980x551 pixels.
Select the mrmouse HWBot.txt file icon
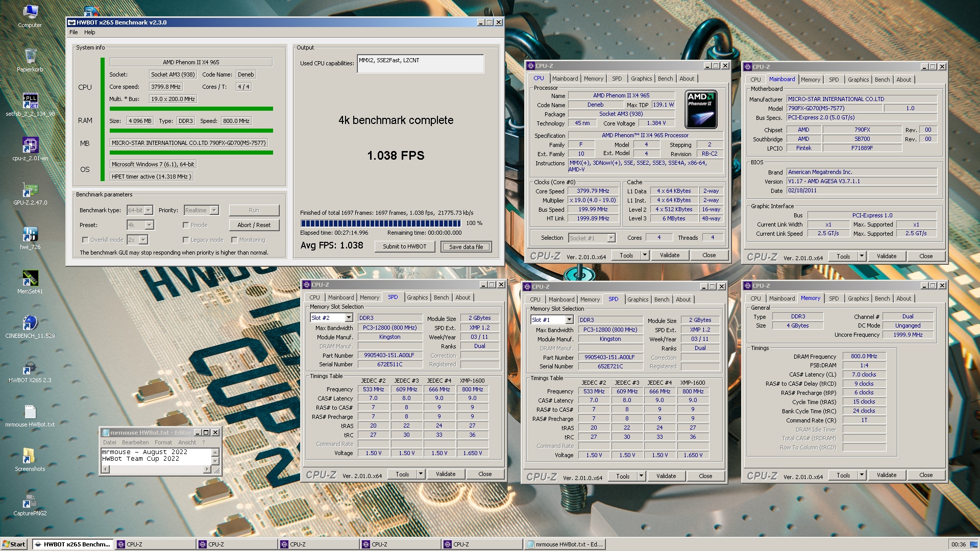point(30,415)
